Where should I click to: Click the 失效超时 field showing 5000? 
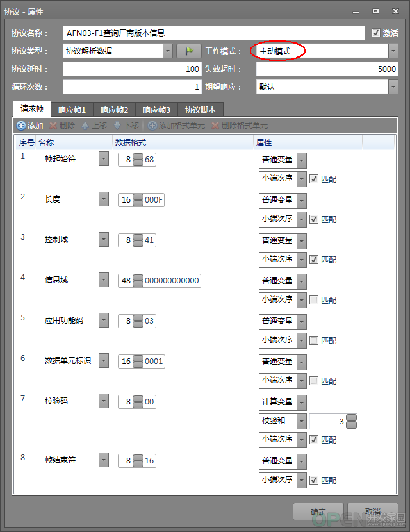click(x=327, y=69)
